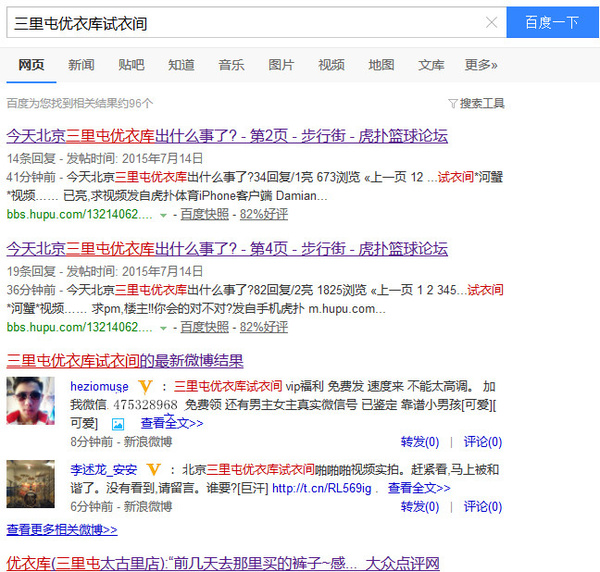
Task: Switch to the 新闻 tab
Action: (81, 65)
